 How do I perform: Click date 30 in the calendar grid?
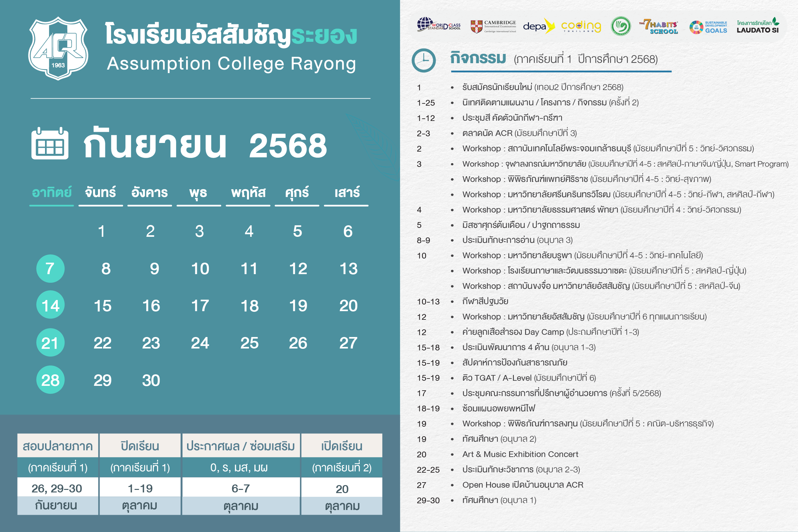point(151,380)
